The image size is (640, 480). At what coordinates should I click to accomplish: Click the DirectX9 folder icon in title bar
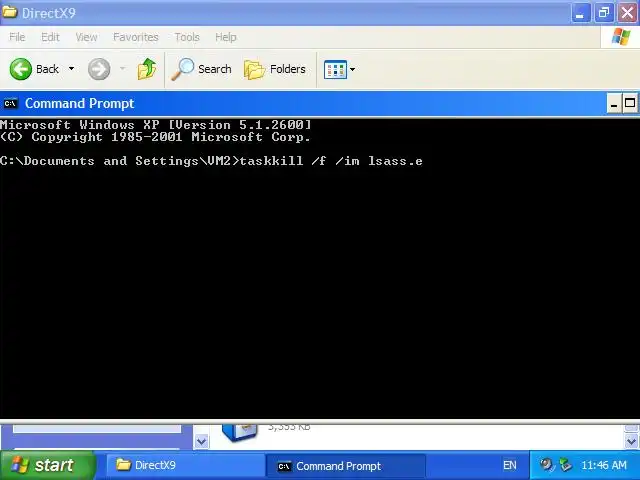pos(9,12)
